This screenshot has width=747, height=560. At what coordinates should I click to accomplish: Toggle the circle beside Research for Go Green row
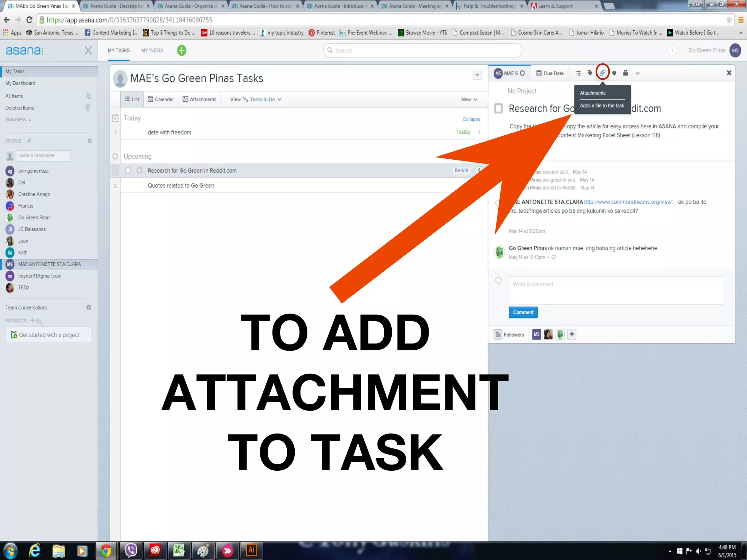[x=139, y=170]
